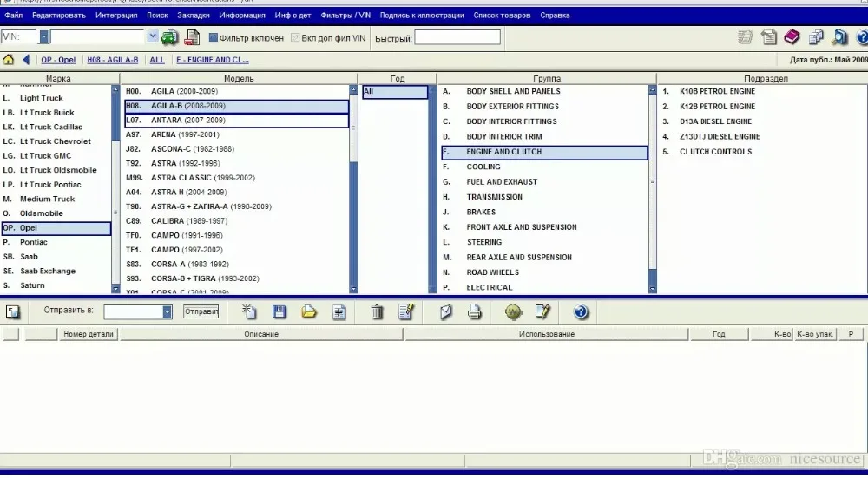The image size is (868, 478).
Task: Open the 'Фильтры / VIN' menu
Action: click(x=345, y=16)
